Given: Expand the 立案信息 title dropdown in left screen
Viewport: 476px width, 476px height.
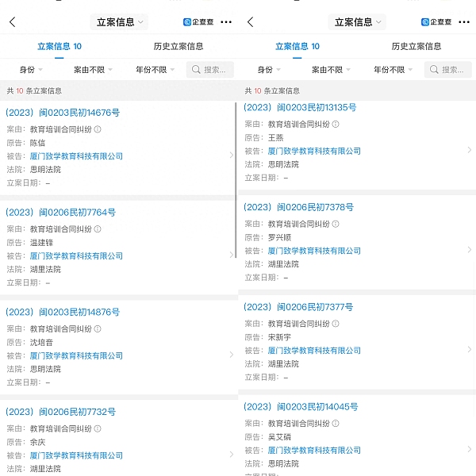Looking at the screenshot, I should 119,22.
